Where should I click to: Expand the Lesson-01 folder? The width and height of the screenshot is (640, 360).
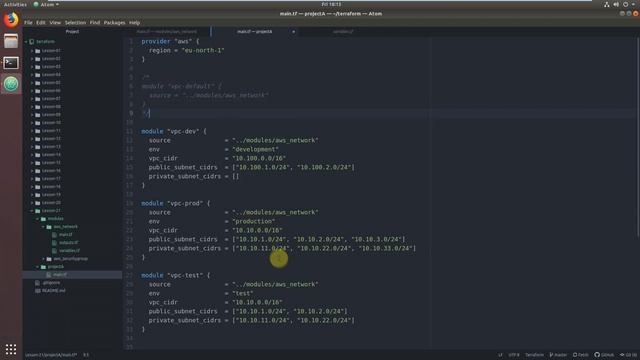[32, 51]
